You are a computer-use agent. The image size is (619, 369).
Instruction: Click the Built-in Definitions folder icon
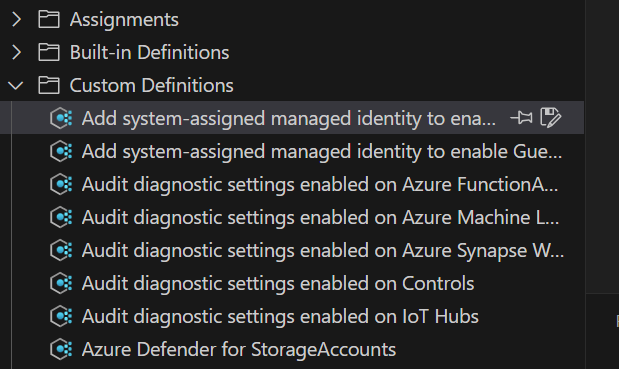[x=49, y=52]
